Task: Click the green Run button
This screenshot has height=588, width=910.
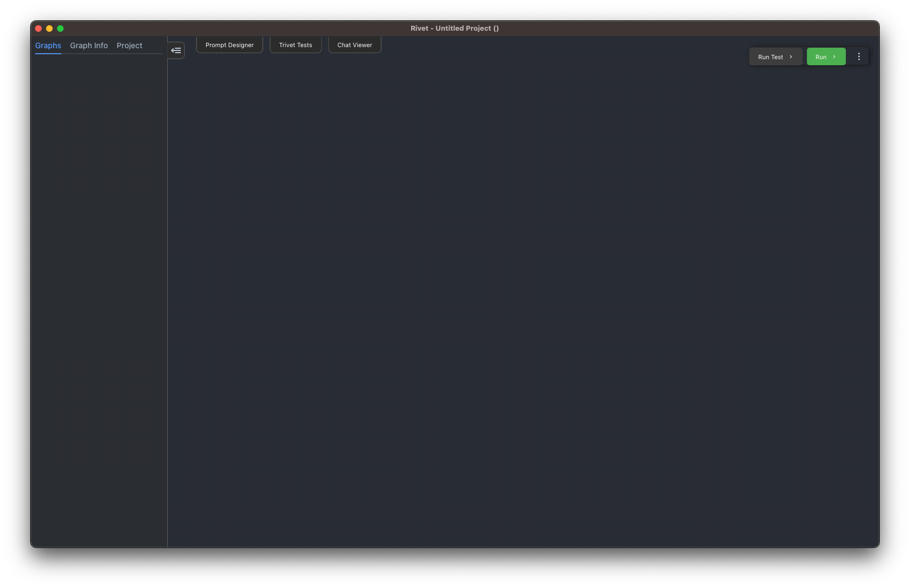Action: tap(826, 56)
